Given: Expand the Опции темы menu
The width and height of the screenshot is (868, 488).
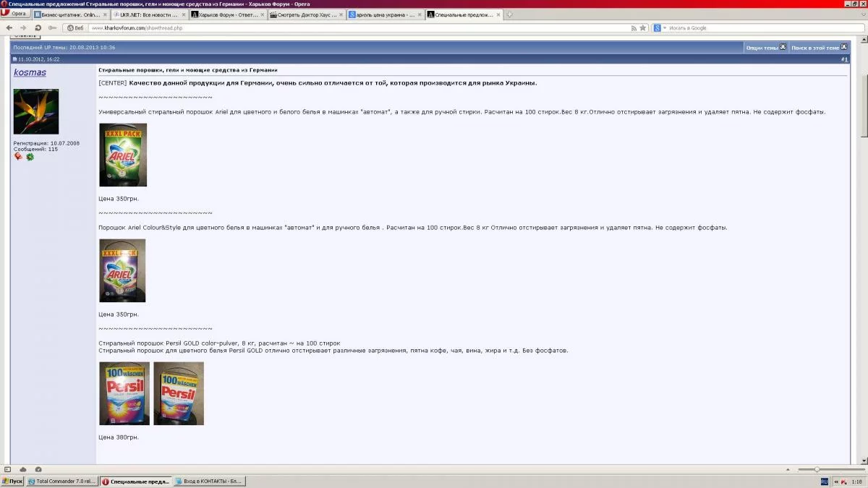Looking at the screenshot, I should tap(765, 47).
